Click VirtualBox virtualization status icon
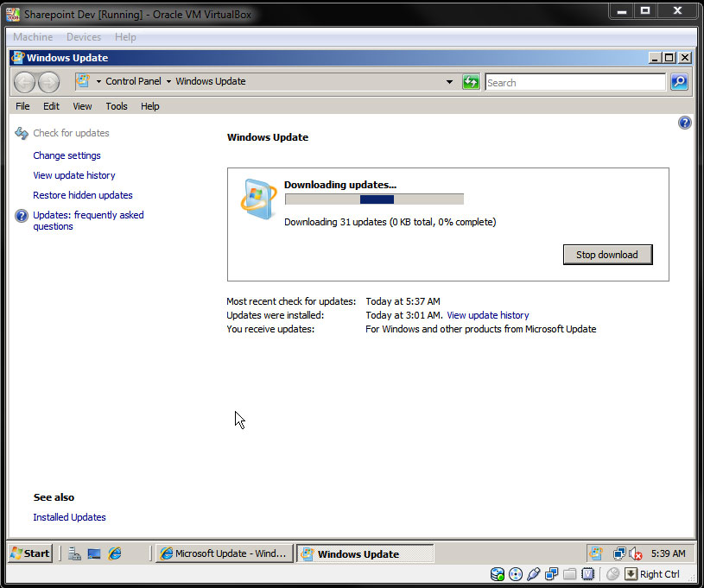The width and height of the screenshot is (704, 588). coord(587,574)
